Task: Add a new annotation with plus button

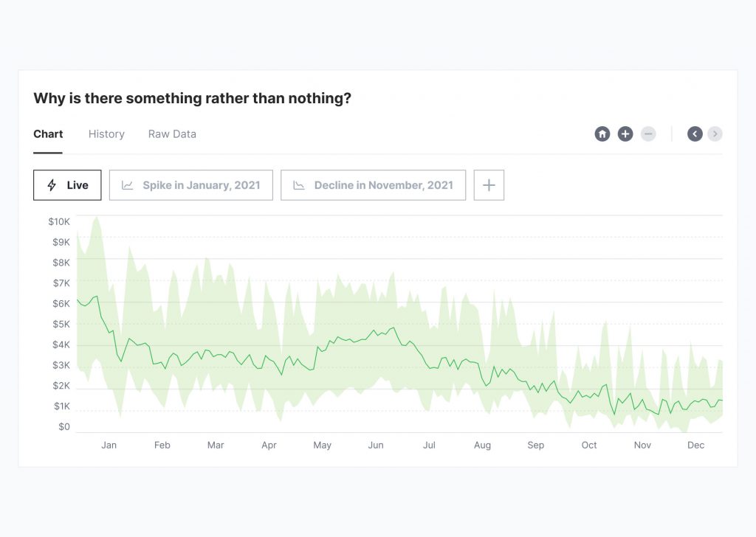Action: click(489, 186)
